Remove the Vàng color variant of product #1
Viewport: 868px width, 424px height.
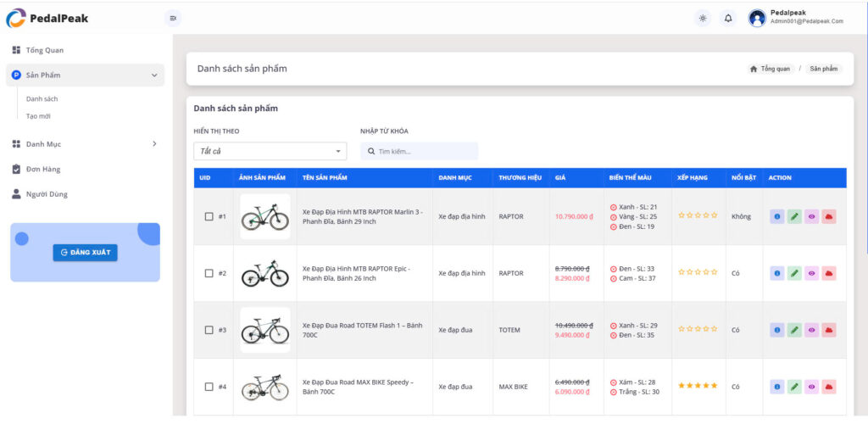click(x=614, y=217)
